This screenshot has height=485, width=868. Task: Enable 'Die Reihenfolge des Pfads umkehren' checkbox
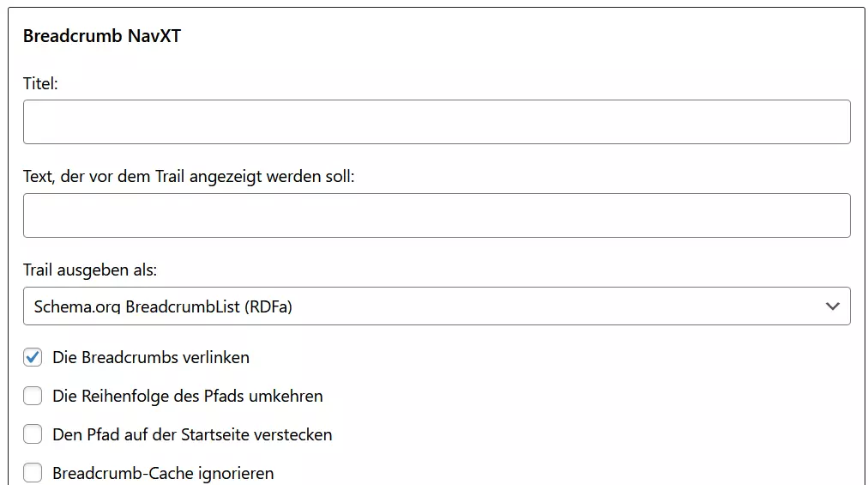33,396
